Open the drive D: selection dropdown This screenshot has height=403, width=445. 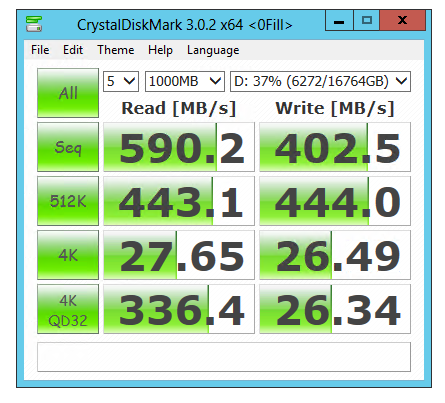(x=320, y=81)
